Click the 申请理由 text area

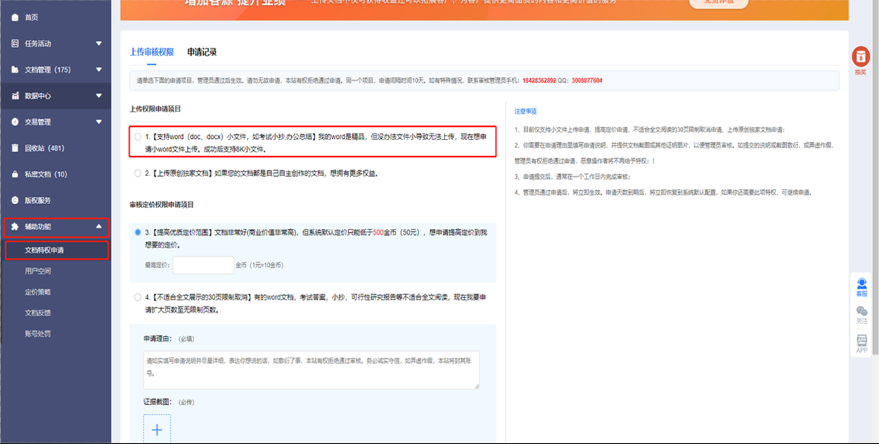coord(311,368)
